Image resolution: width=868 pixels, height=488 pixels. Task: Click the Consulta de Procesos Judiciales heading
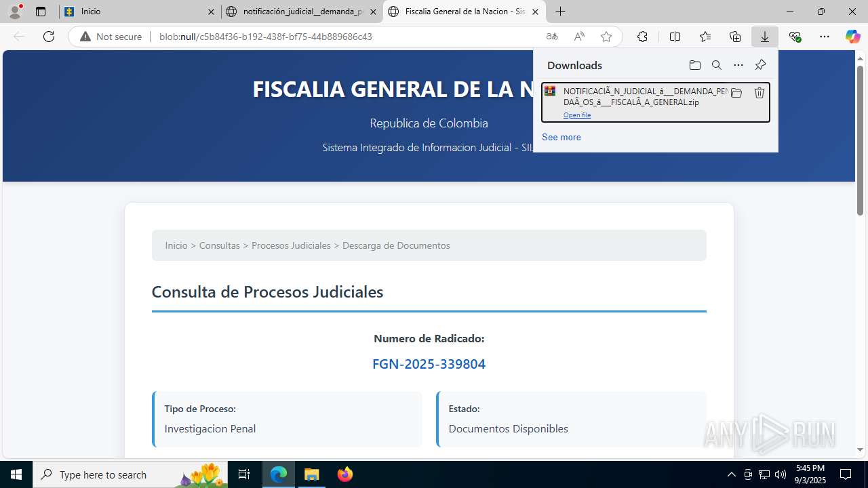pos(267,292)
